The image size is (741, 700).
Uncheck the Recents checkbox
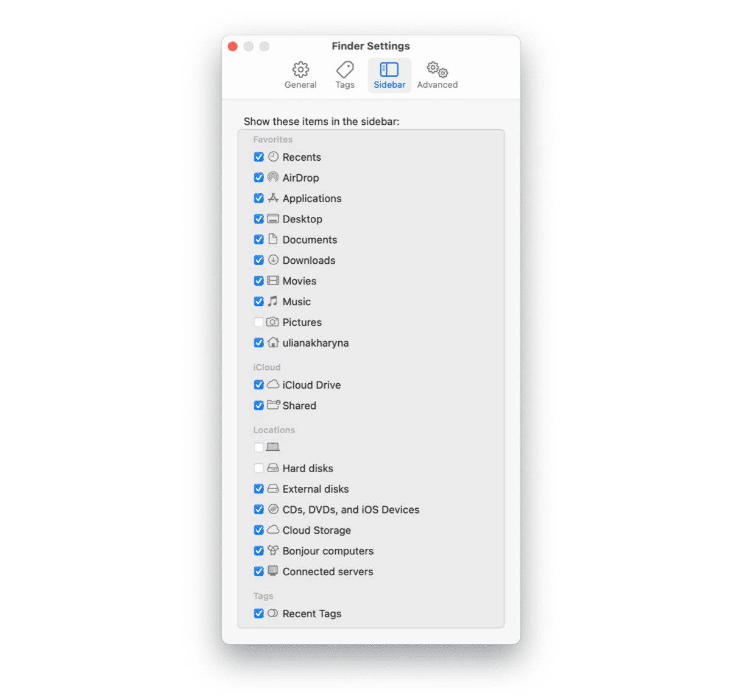259,157
